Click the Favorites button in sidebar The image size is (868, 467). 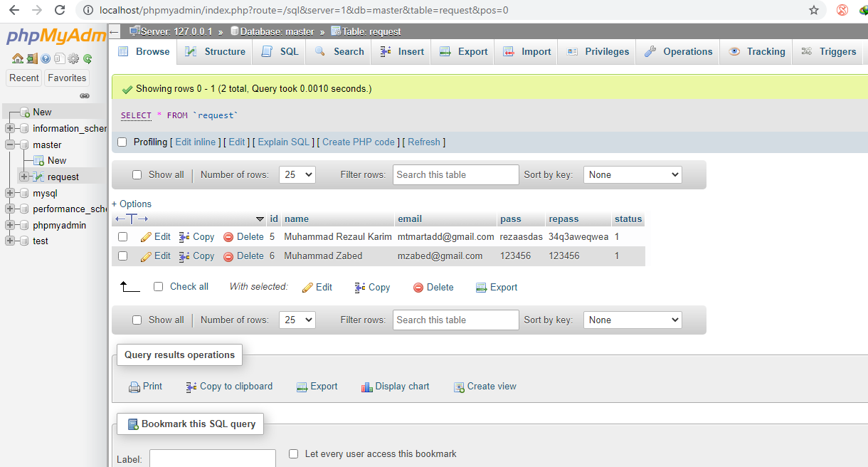pyautogui.click(x=67, y=78)
